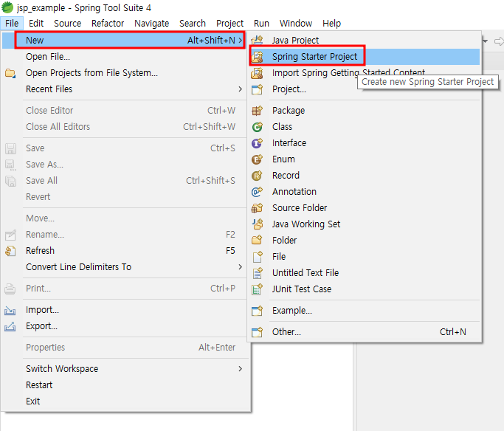The width and height of the screenshot is (504, 431).
Task: Click the blank File icon
Action: (x=257, y=257)
